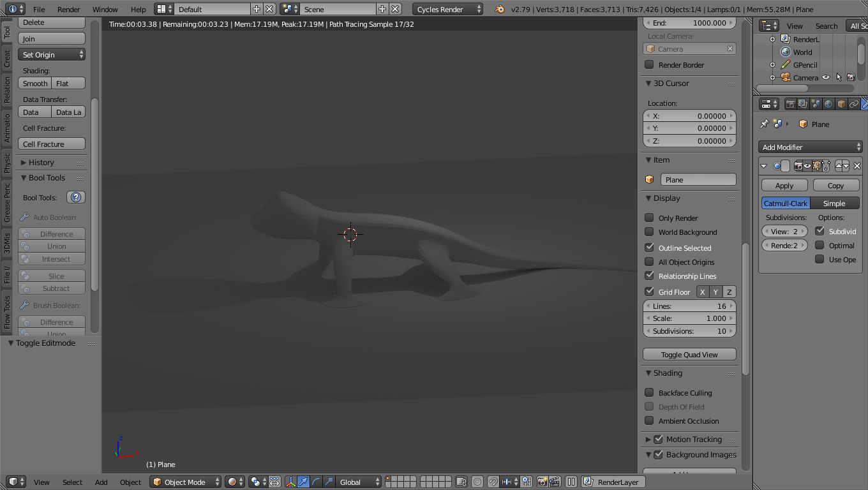The image size is (868, 490).
Task: Click the 3D View editor type icon
Action: (16, 482)
